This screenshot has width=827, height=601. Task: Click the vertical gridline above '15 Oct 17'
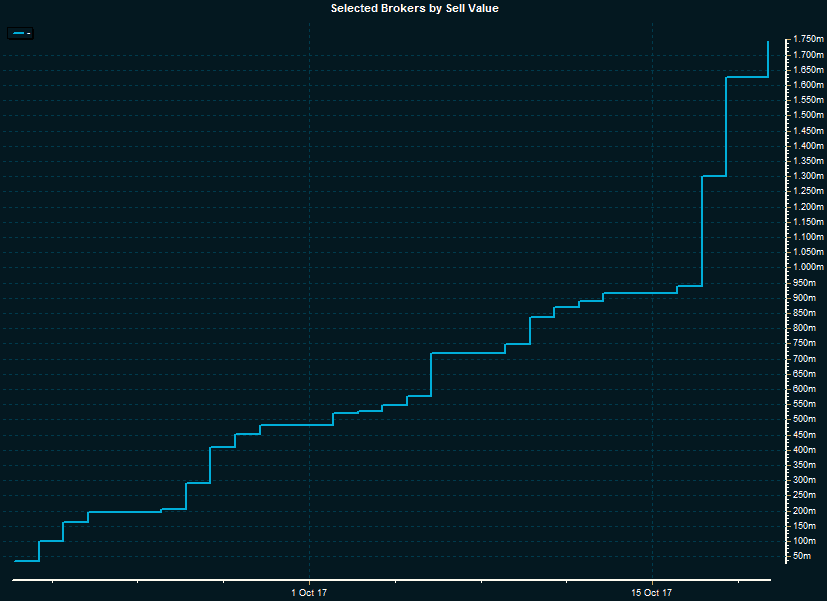[652, 200]
